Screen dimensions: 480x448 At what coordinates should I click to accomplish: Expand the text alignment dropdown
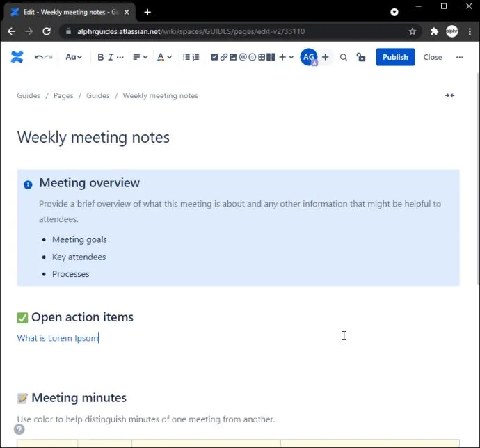pyautogui.click(x=140, y=57)
